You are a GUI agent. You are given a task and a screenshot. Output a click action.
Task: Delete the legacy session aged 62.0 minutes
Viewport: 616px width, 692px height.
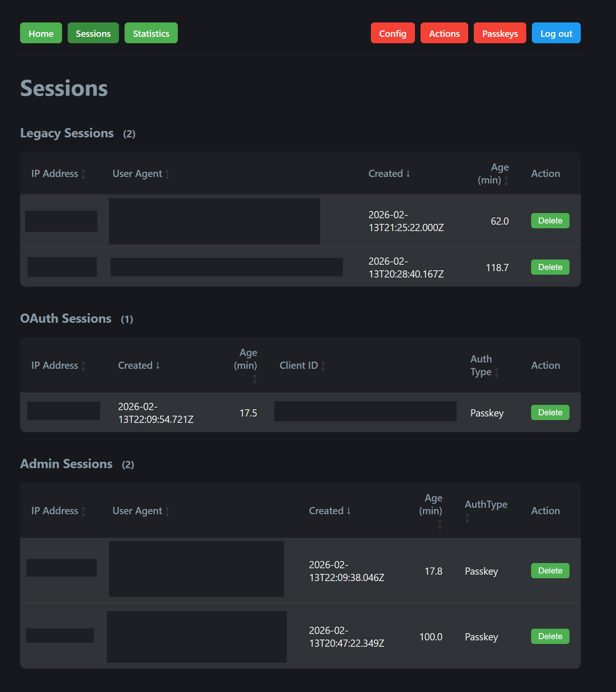(550, 221)
